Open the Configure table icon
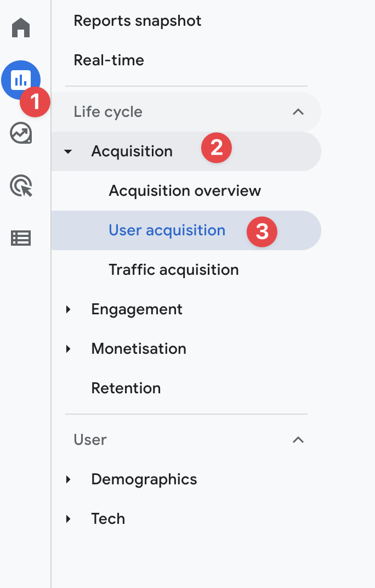 (21, 238)
